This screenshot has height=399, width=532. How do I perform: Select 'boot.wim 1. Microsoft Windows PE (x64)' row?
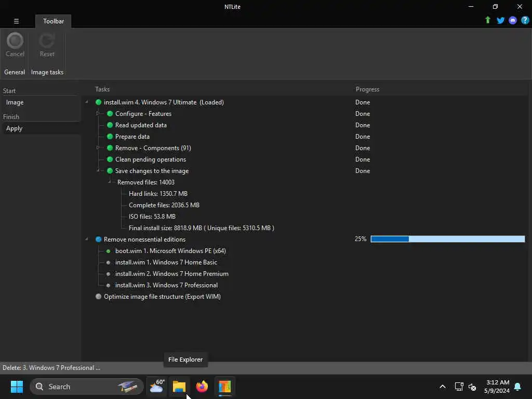[x=170, y=251]
